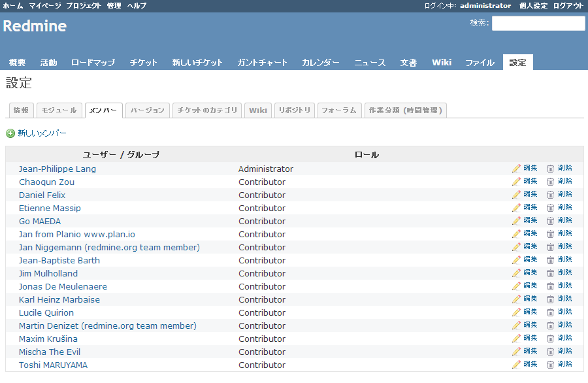
Task: Open the リポジトリ settings tab
Action: point(295,110)
